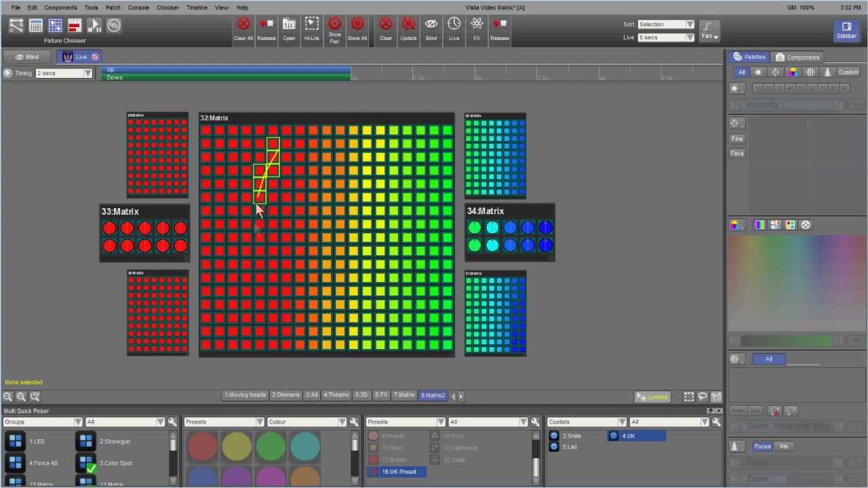Toggle the Custom palette filter
Image resolution: width=868 pixels, height=488 pixels.
tap(848, 72)
